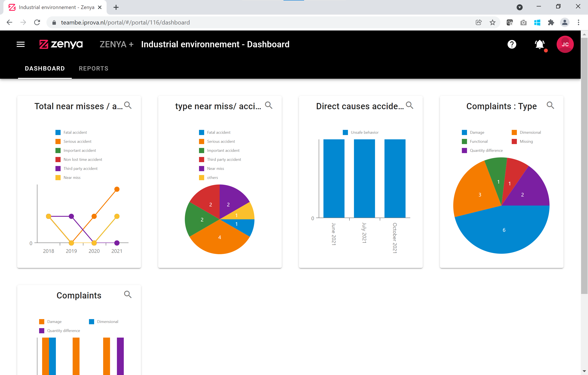The height and width of the screenshot is (375, 588).
Task: Click the Zenya logo
Action: point(61,44)
